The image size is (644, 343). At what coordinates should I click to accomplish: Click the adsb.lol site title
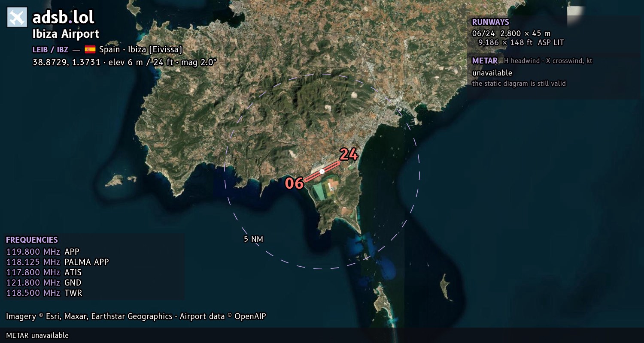coord(63,18)
